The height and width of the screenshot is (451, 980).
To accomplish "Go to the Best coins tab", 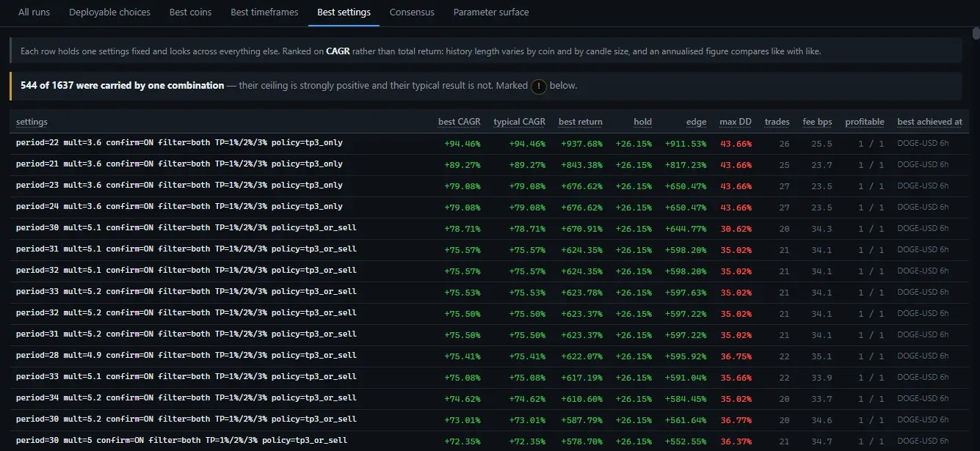I will tap(190, 12).
